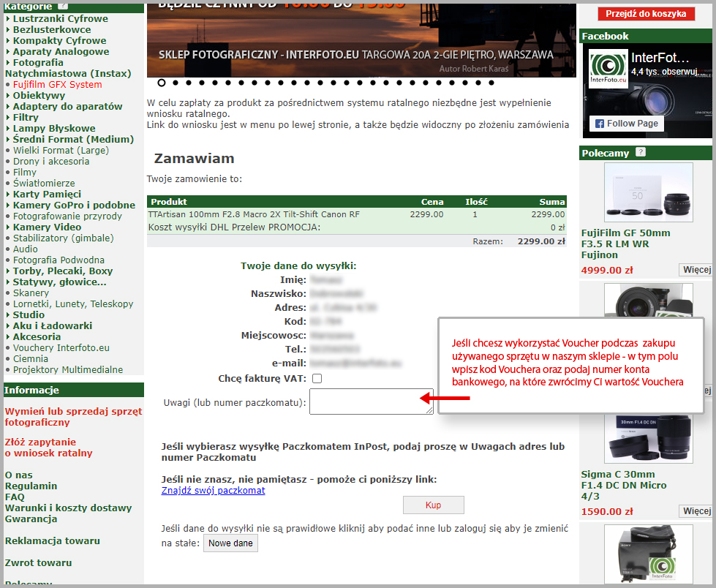Click the FujiFilm GF 50mm F3.5 product title
The width and height of the screenshot is (716, 588).
[x=625, y=244]
